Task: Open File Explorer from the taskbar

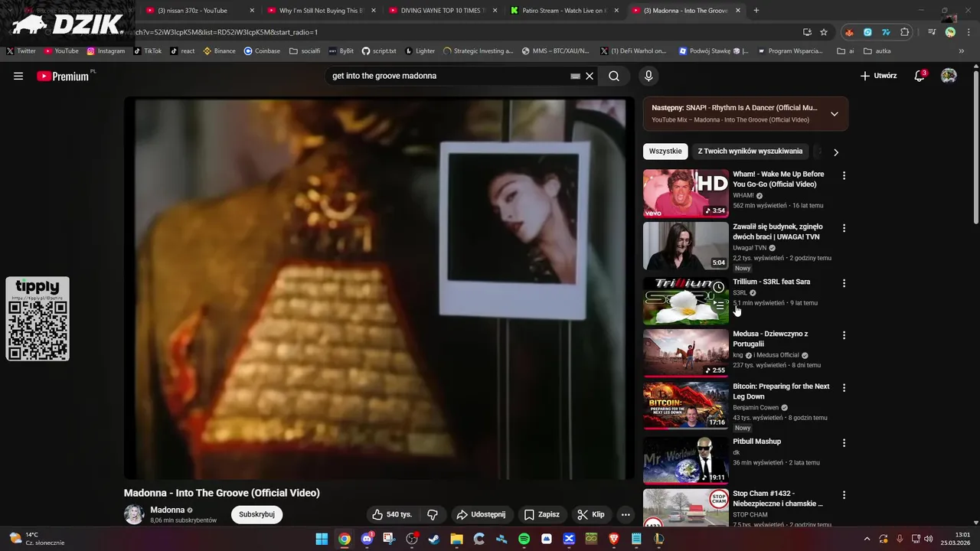Action: click(x=456, y=539)
